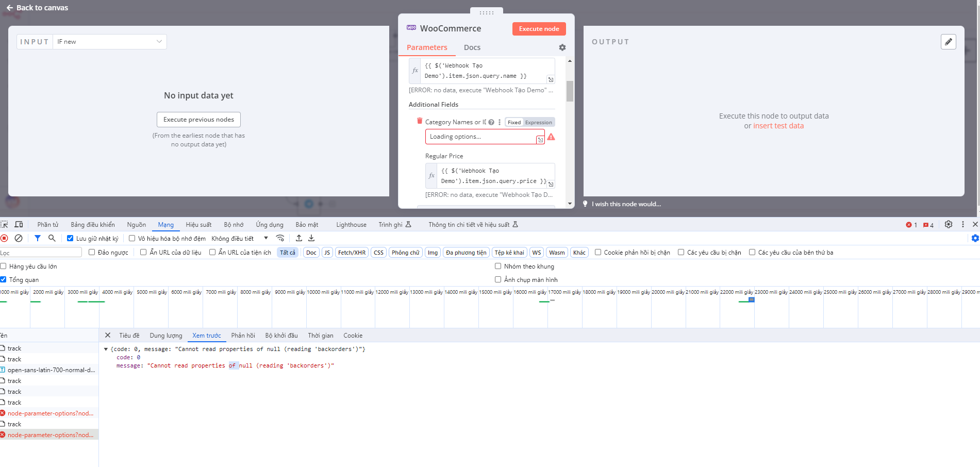
Task: Select the open-sans-latin-700 font request
Action: click(x=49, y=370)
